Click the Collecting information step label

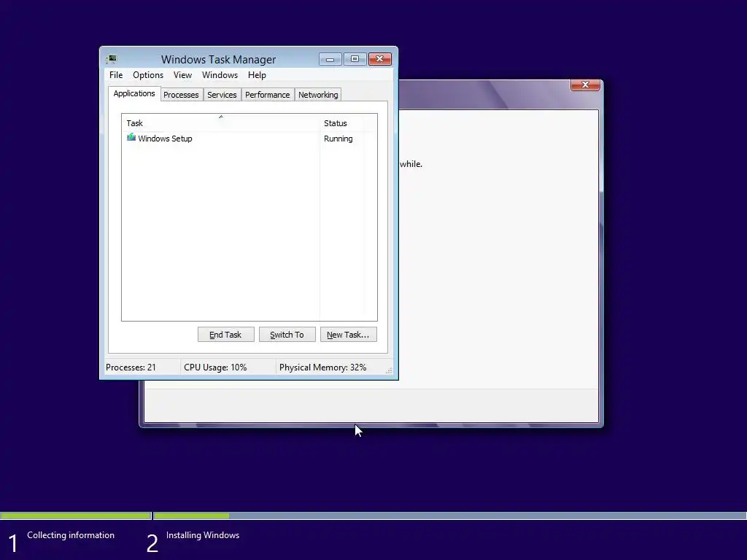(71, 535)
